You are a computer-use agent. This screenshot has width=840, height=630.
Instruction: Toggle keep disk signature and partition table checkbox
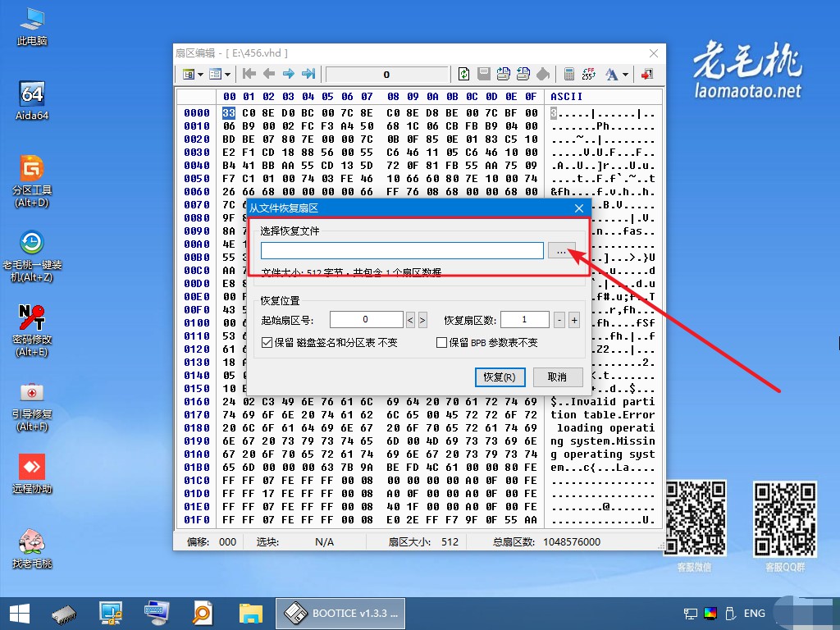tap(267, 342)
